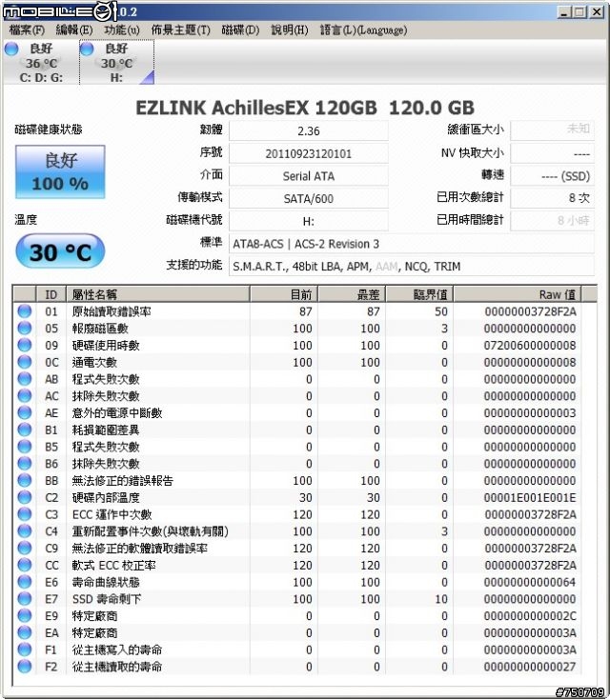Click the drive letter field H:
The width and height of the screenshot is (610, 700).
(309, 221)
